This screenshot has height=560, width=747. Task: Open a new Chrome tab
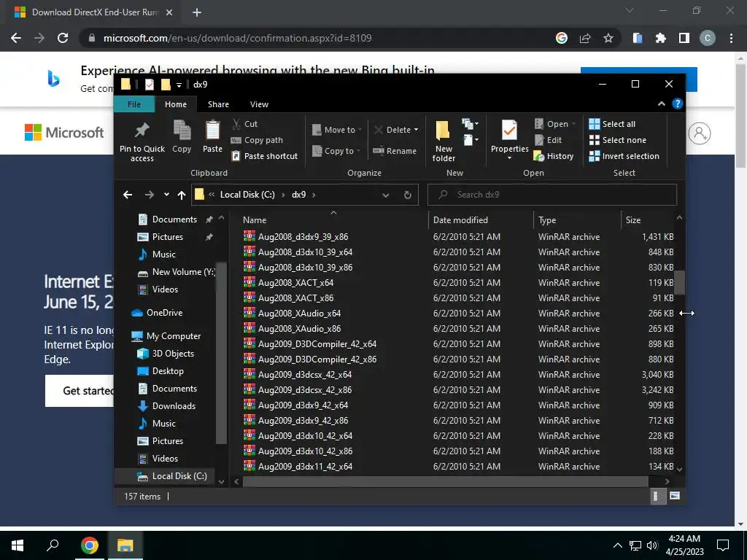point(197,12)
